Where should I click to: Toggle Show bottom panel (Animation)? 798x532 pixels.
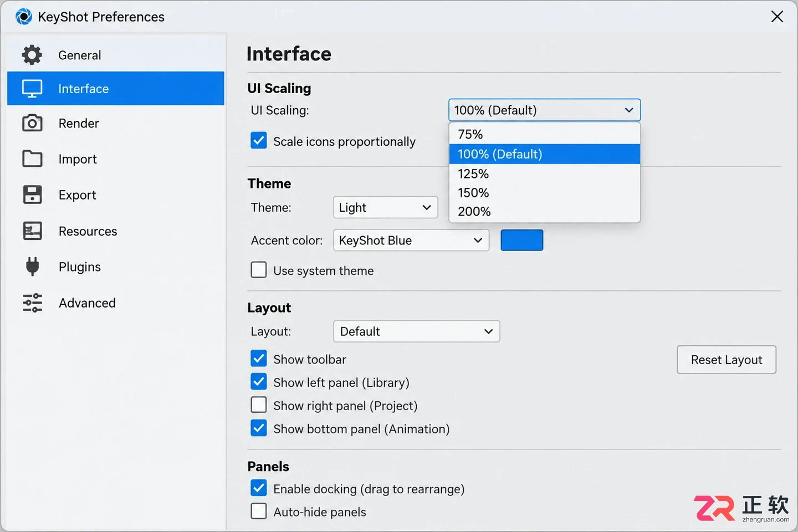259,428
